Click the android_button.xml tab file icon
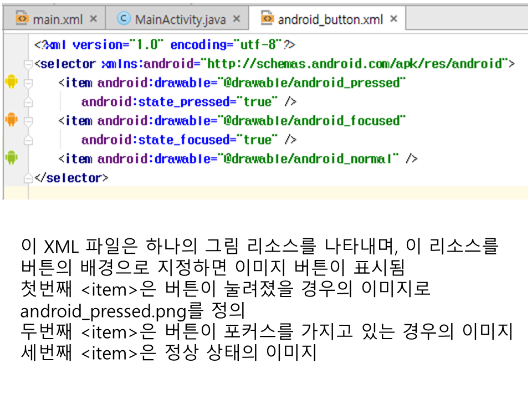 267,19
